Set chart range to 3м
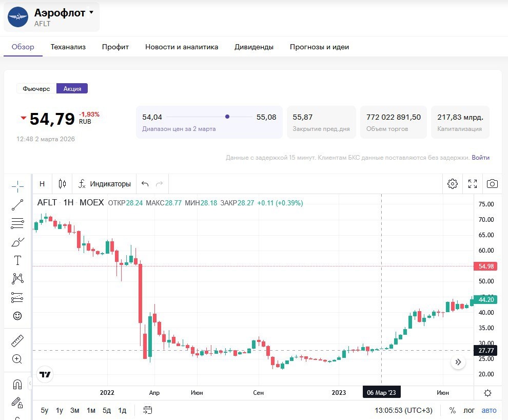Screen dimensions: 508x420 (75, 410)
